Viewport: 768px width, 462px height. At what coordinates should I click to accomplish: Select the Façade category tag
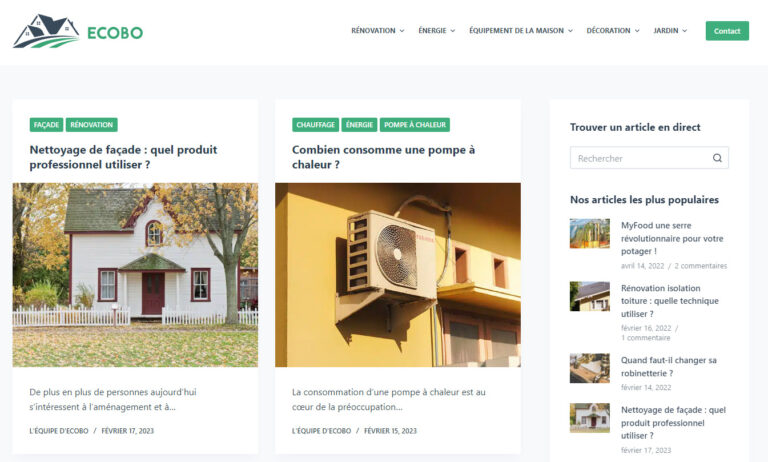[x=47, y=125]
